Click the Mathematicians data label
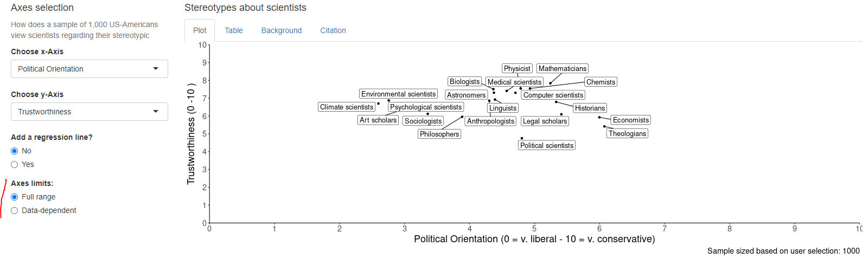 click(x=563, y=68)
